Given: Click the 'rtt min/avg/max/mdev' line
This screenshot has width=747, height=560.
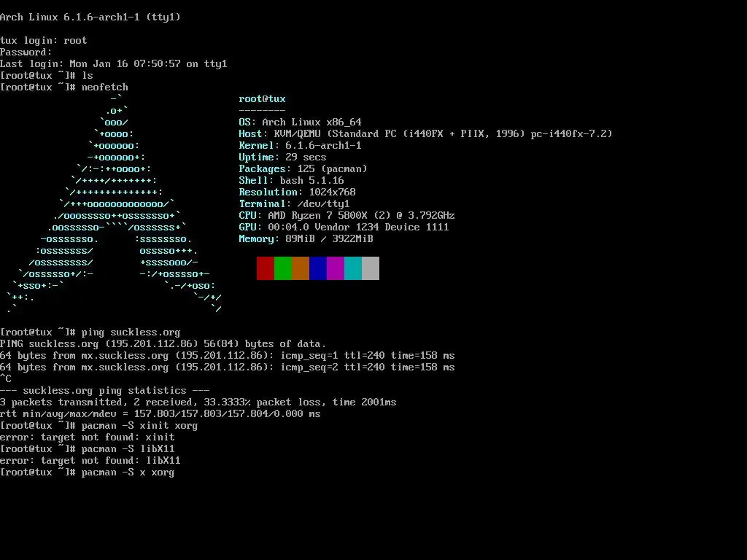Looking at the screenshot, I should click(x=160, y=414).
